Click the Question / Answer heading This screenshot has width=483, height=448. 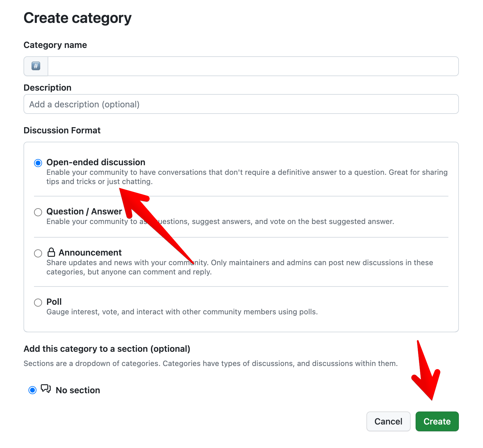[84, 212]
